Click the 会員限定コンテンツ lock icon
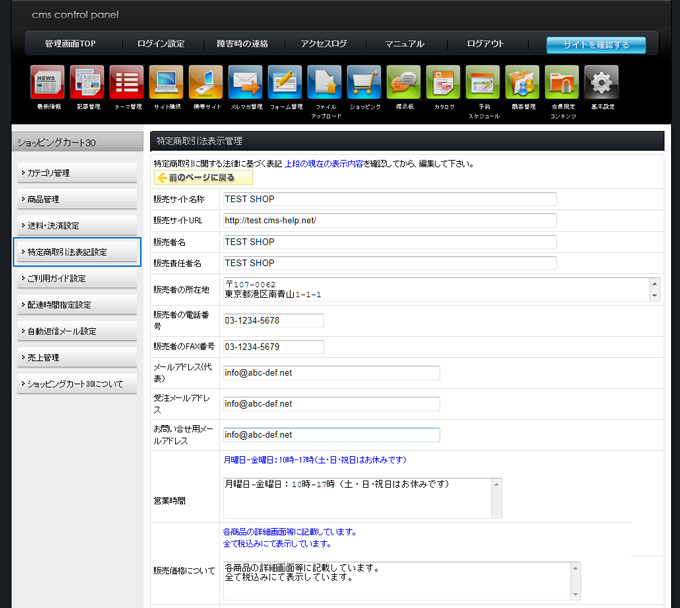This screenshot has height=608, width=680. pyautogui.click(x=561, y=82)
